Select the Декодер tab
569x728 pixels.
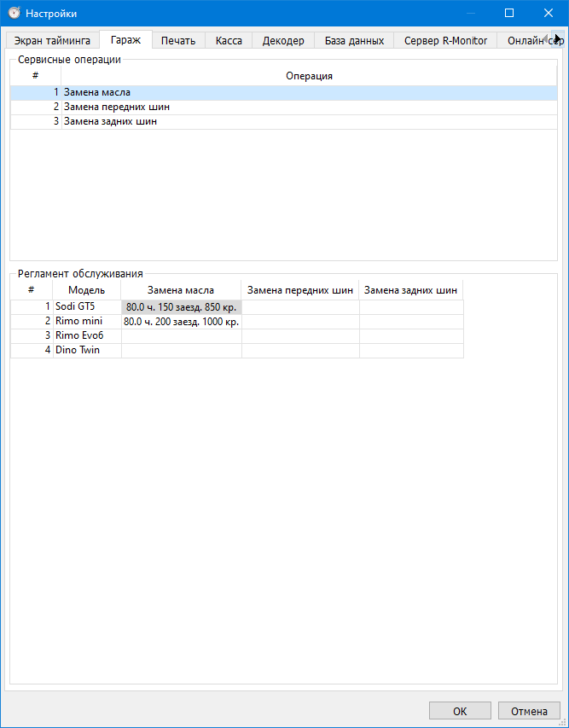(x=283, y=40)
